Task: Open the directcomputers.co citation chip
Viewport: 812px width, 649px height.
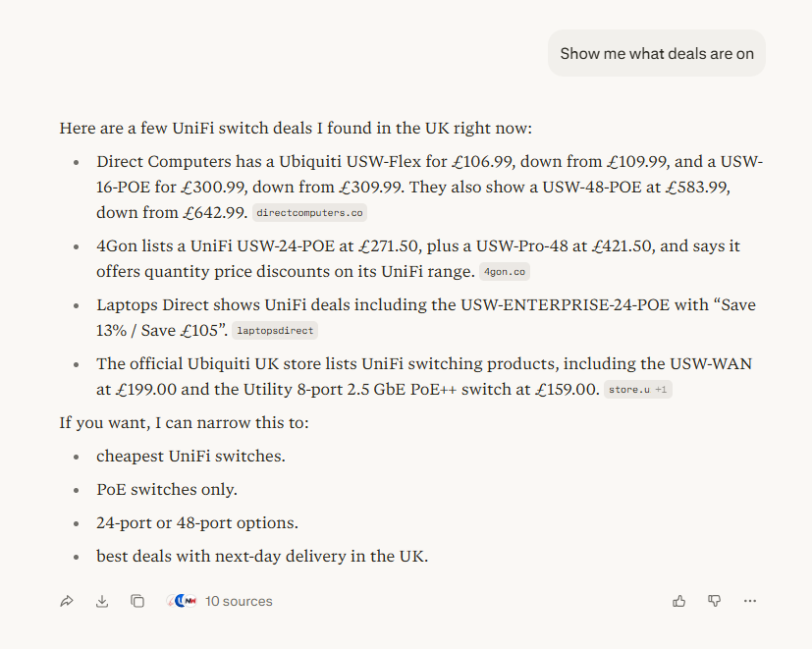Action: click(309, 212)
